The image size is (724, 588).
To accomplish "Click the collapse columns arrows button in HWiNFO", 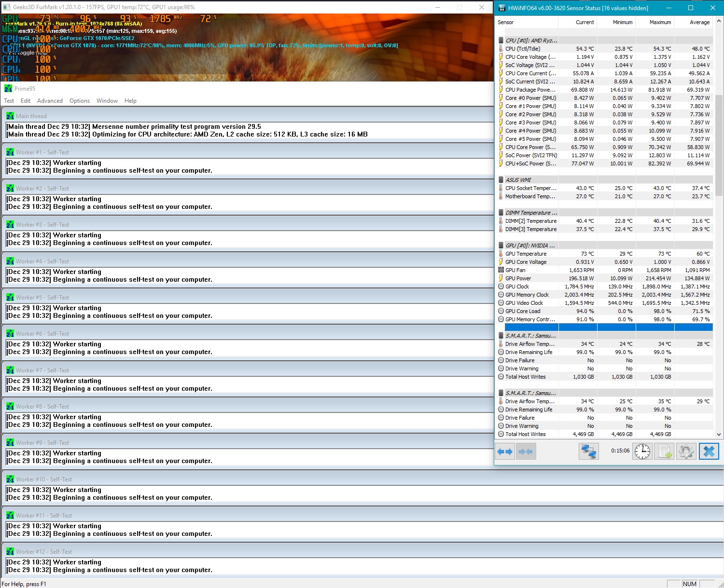I will (526, 452).
